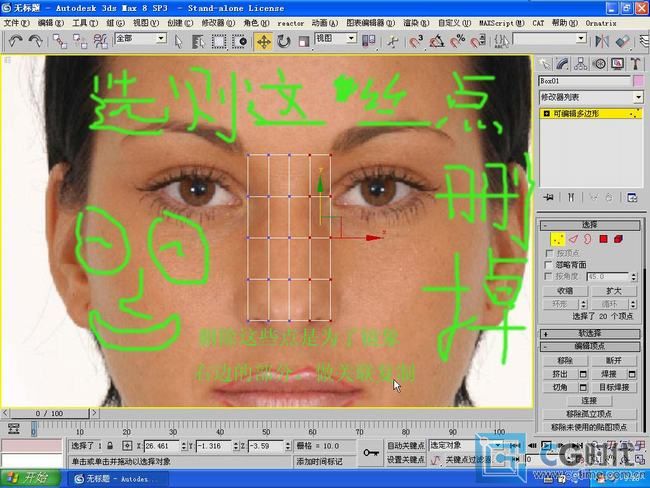
Task: Open the Display command panel tab
Action: point(617,64)
